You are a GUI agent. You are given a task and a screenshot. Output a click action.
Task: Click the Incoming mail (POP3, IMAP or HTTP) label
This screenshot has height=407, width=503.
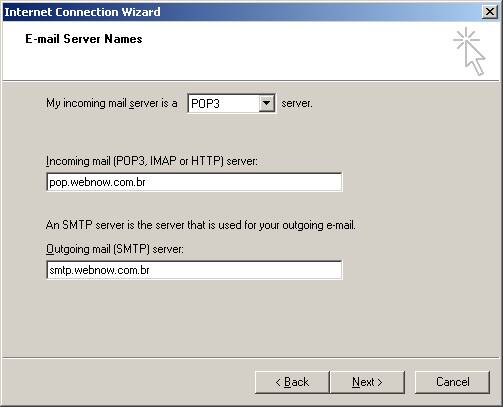152,161
